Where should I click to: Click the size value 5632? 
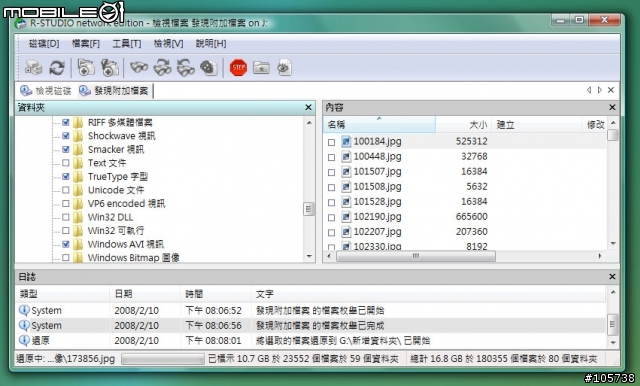(477, 187)
